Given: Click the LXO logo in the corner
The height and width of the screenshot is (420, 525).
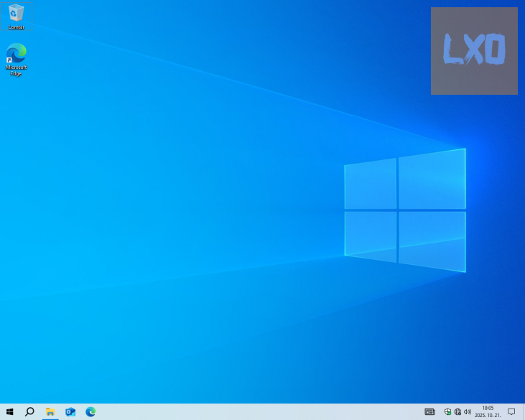Looking at the screenshot, I should [x=474, y=50].
